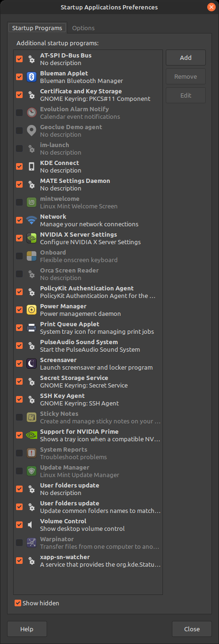Screen dimensions: 219x644
Task: Select the Print Queue Applet printer icon
Action: point(32,328)
